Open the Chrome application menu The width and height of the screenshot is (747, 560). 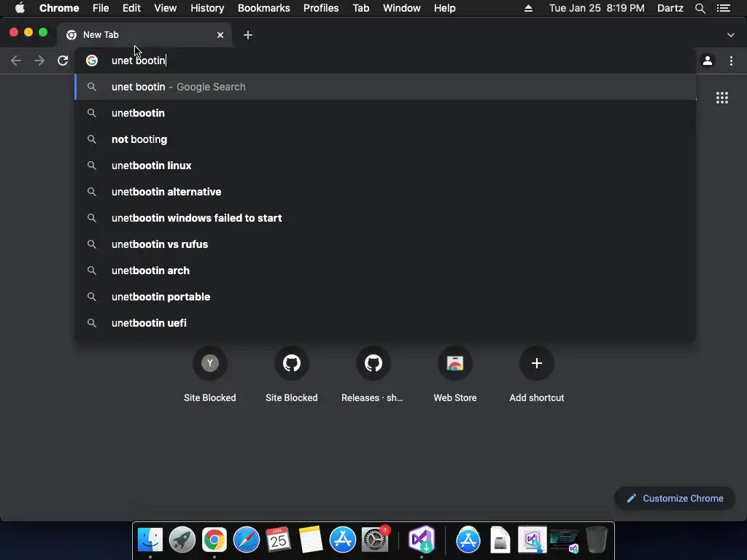(59, 8)
